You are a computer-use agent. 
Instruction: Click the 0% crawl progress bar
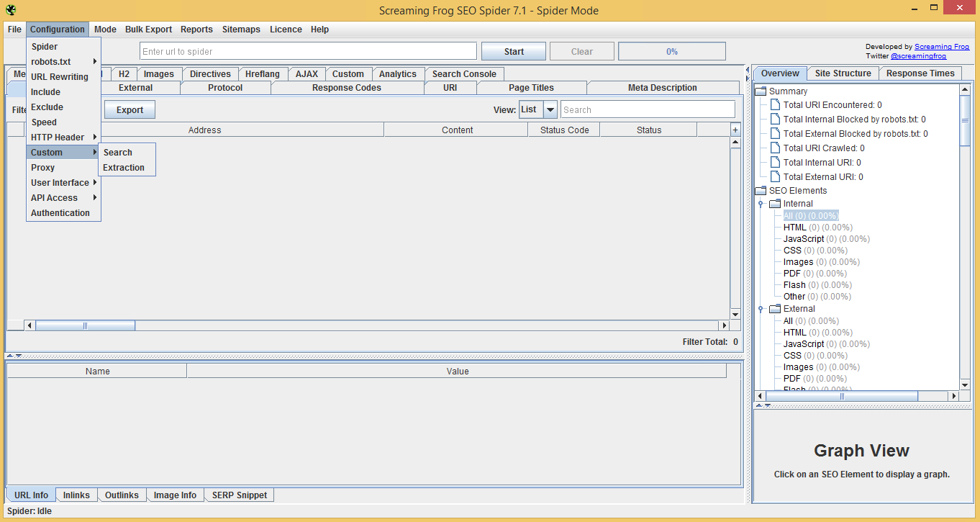(x=672, y=51)
